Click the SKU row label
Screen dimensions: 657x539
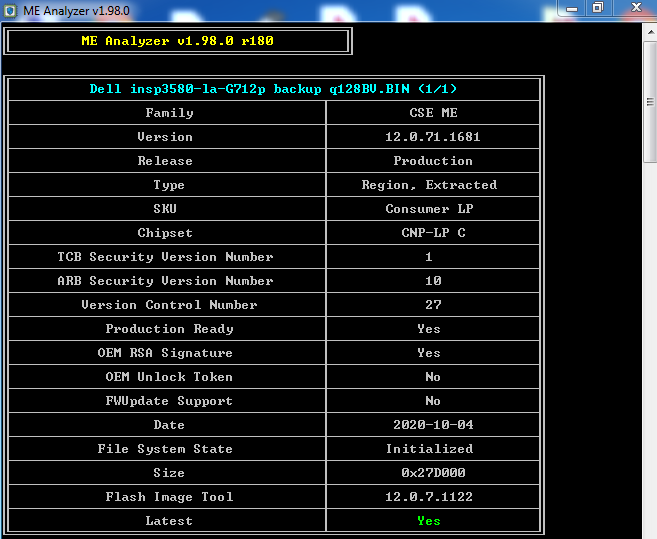(x=165, y=209)
